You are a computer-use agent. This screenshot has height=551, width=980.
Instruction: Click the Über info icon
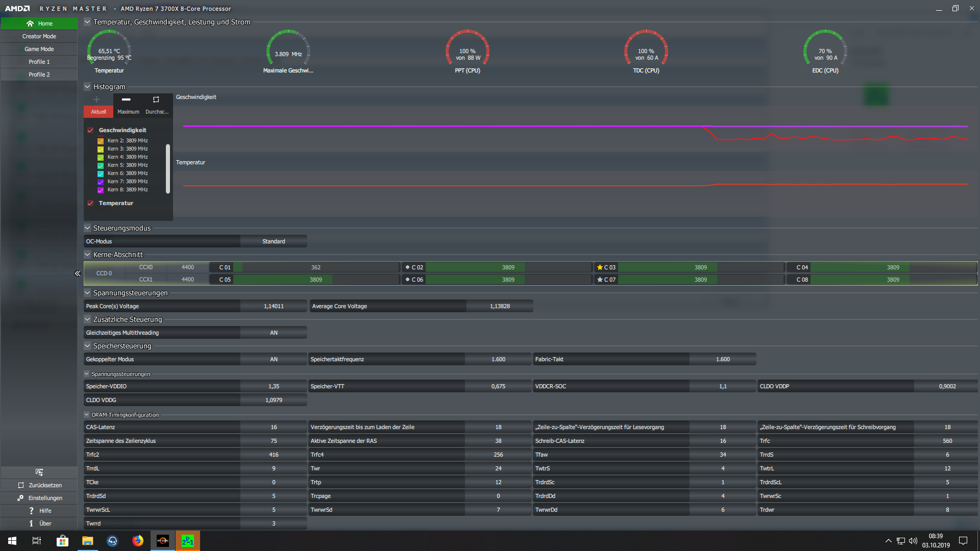(x=31, y=523)
